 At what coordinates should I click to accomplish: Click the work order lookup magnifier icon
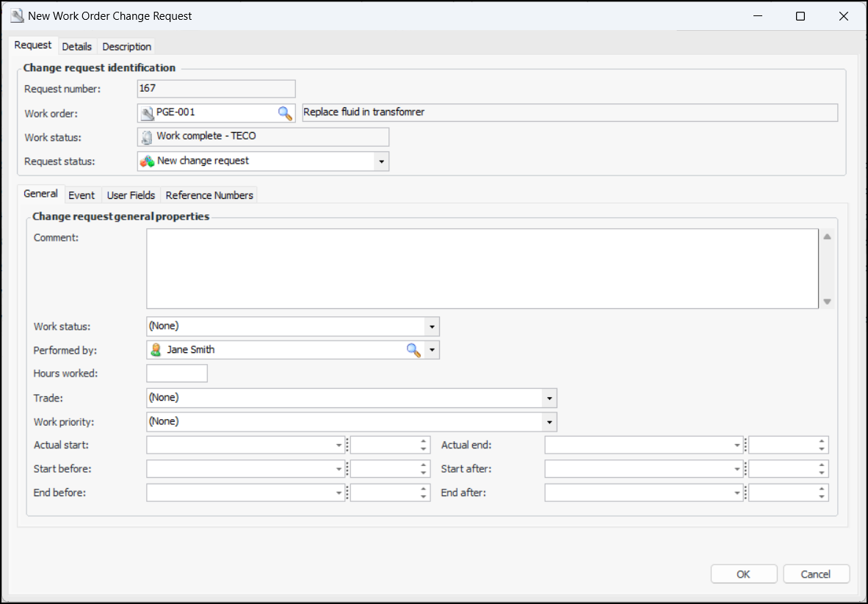[285, 113]
